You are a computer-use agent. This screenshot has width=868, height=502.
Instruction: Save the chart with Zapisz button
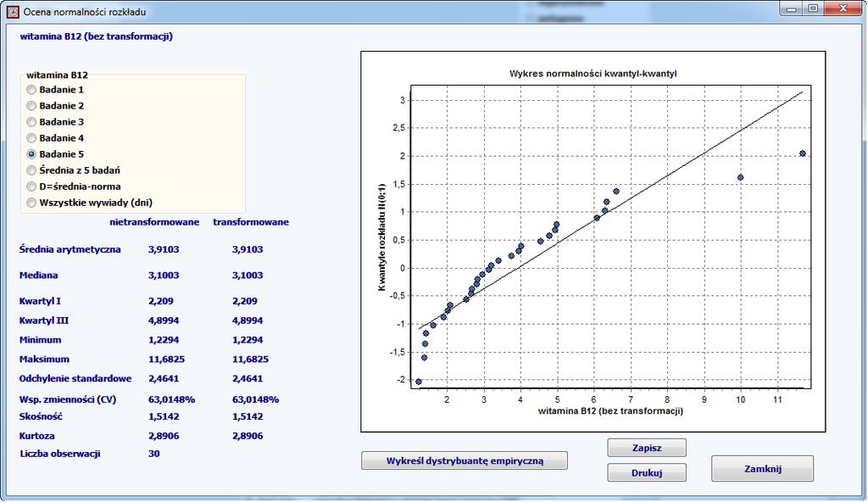[647, 448]
